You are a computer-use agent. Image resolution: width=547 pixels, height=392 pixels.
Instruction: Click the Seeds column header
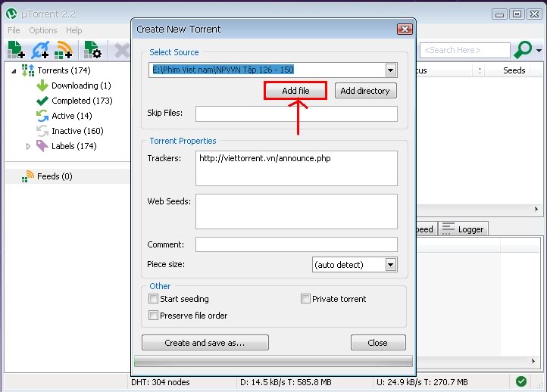point(514,70)
